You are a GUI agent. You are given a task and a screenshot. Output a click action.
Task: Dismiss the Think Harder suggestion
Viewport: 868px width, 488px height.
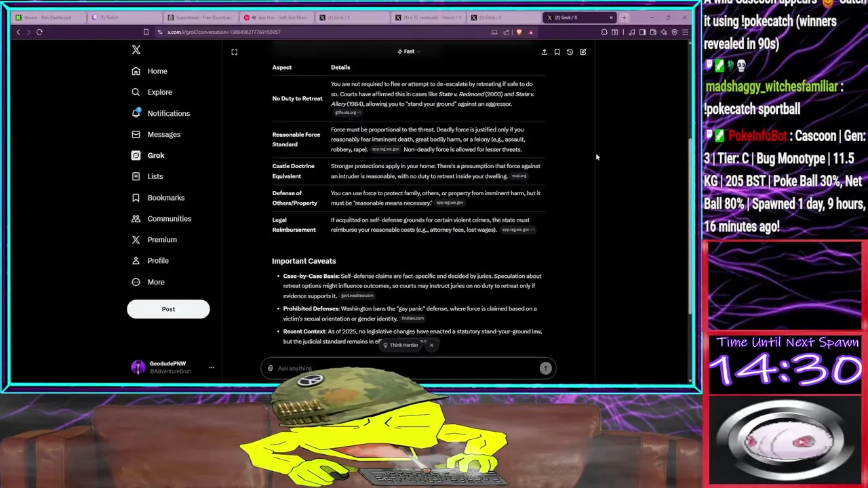(431, 345)
